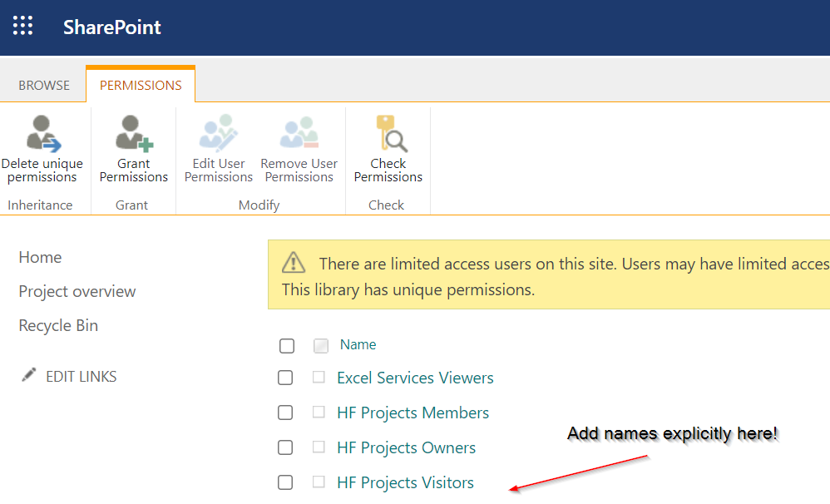The width and height of the screenshot is (830, 504).
Task: Check the HF Projects Members checkbox
Action: coord(285,413)
